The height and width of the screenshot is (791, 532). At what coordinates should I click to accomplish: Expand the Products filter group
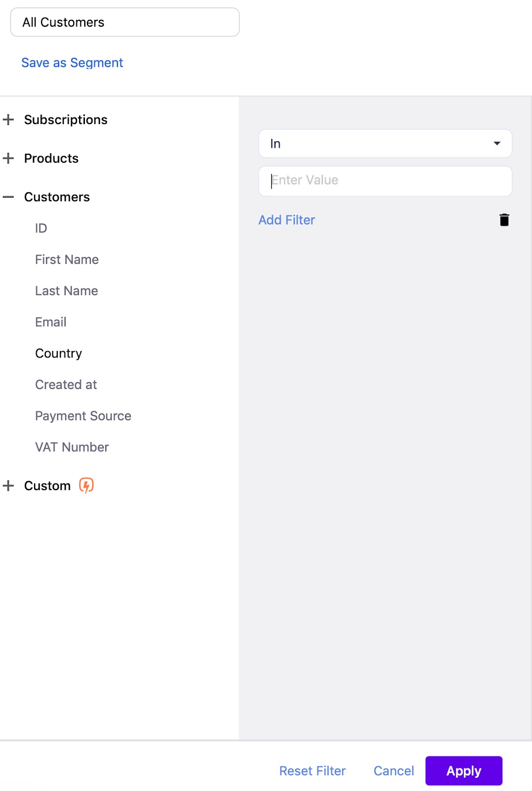8,158
